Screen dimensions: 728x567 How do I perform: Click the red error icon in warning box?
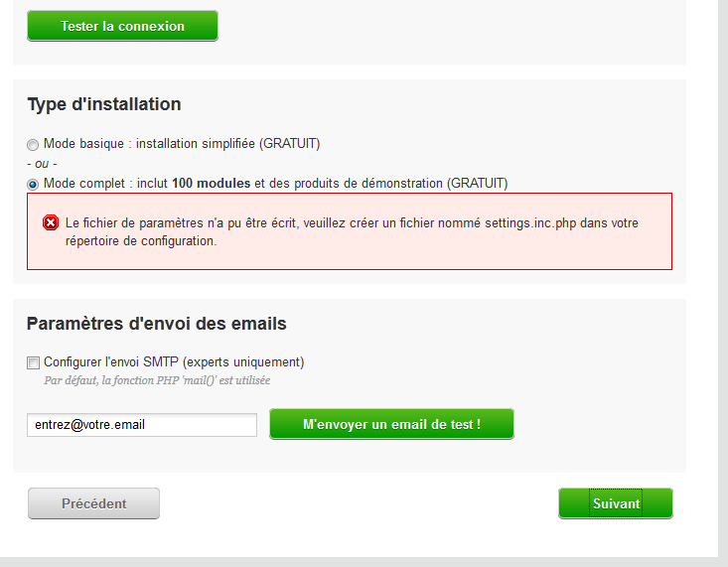(x=51, y=223)
